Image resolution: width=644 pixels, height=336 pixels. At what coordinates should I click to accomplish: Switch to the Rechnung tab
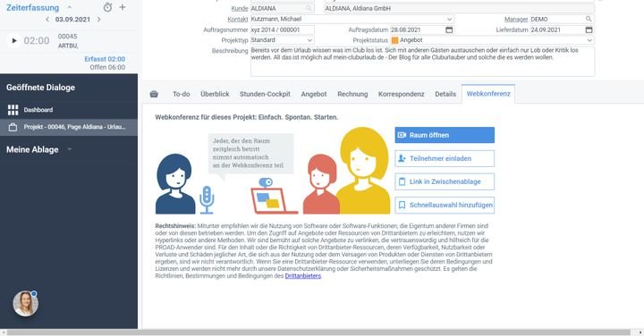(352, 94)
